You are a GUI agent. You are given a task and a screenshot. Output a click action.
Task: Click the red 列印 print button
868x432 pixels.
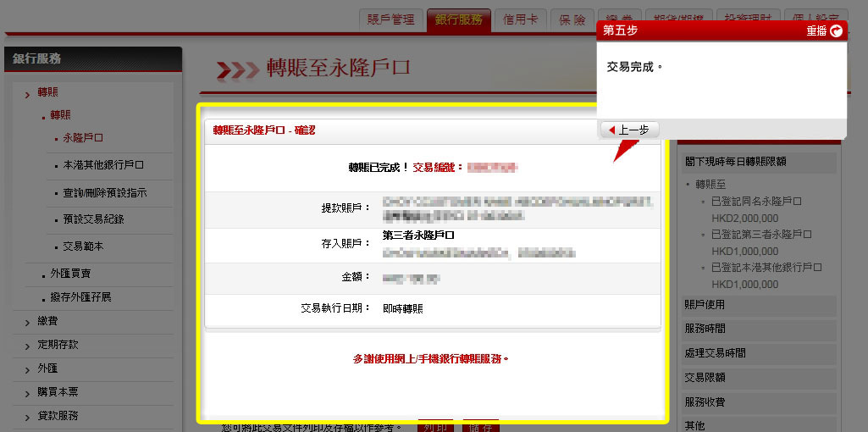[435, 425]
